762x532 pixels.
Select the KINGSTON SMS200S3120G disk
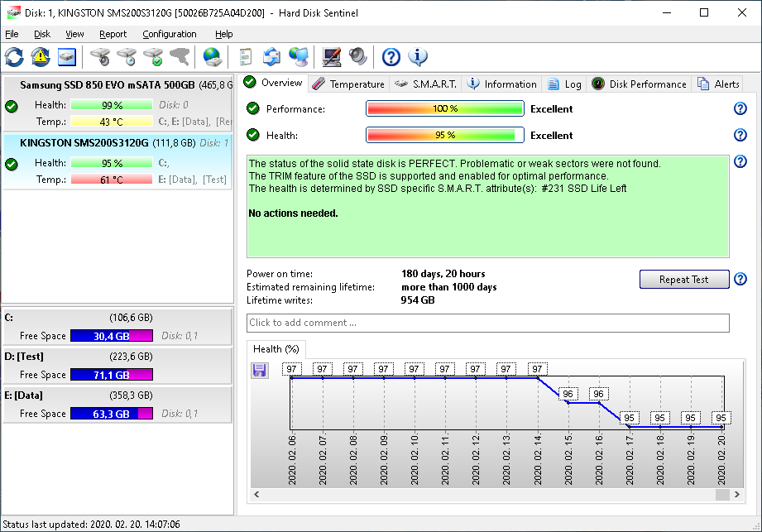pos(117,161)
